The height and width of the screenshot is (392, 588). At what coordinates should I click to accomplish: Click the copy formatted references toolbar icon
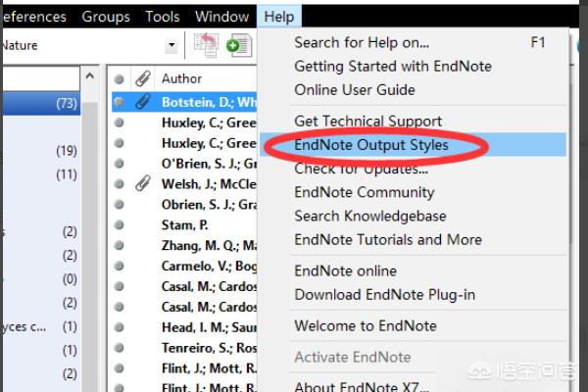(x=206, y=45)
